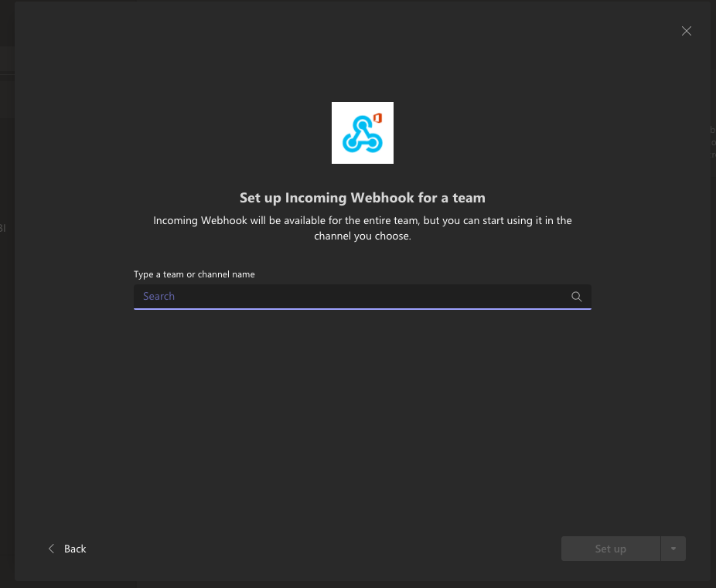The height and width of the screenshot is (588, 716).
Task: Click the X icon at the dialog corner
Action: tap(686, 31)
